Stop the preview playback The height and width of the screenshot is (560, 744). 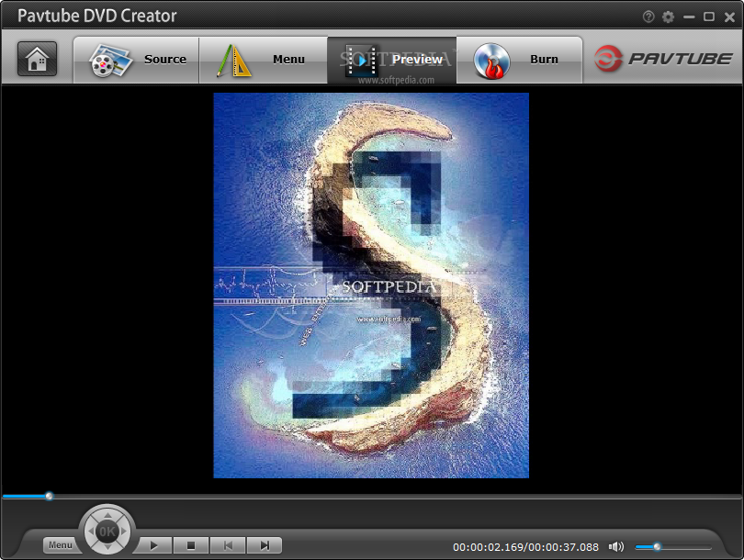[191, 546]
